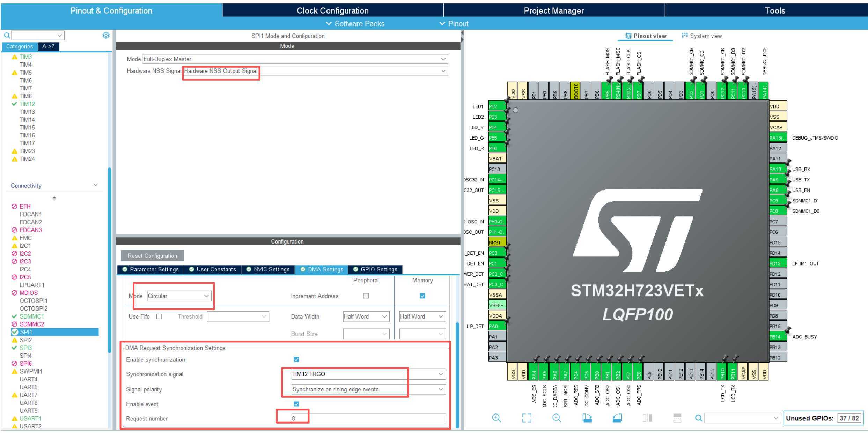Click the NRST pin on the chip
Viewport: 868px width, 433px height.
pyautogui.click(x=497, y=242)
